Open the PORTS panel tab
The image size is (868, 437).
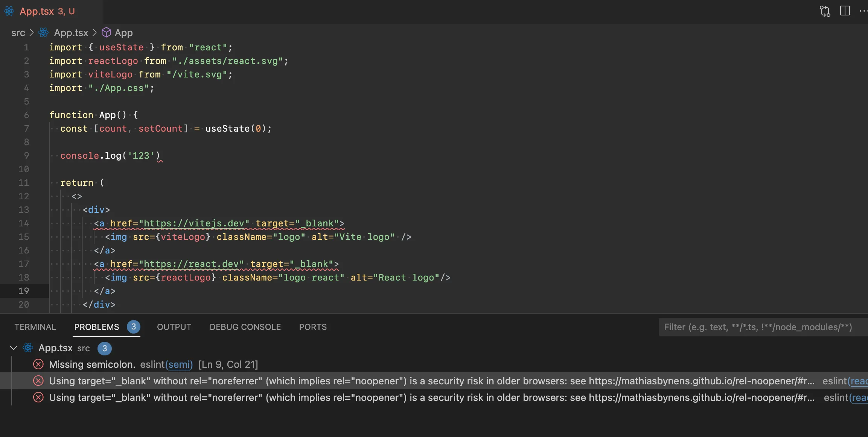(x=313, y=327)
